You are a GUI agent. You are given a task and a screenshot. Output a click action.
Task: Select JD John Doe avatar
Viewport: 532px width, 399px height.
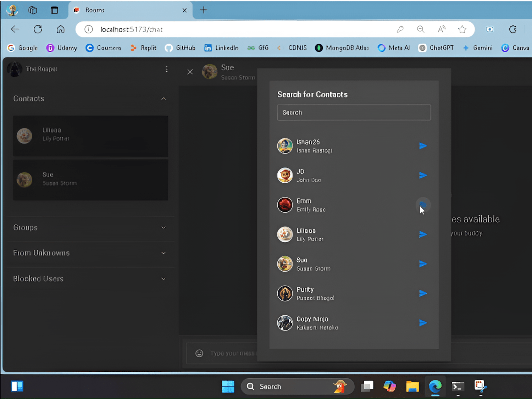click(285, 175)
